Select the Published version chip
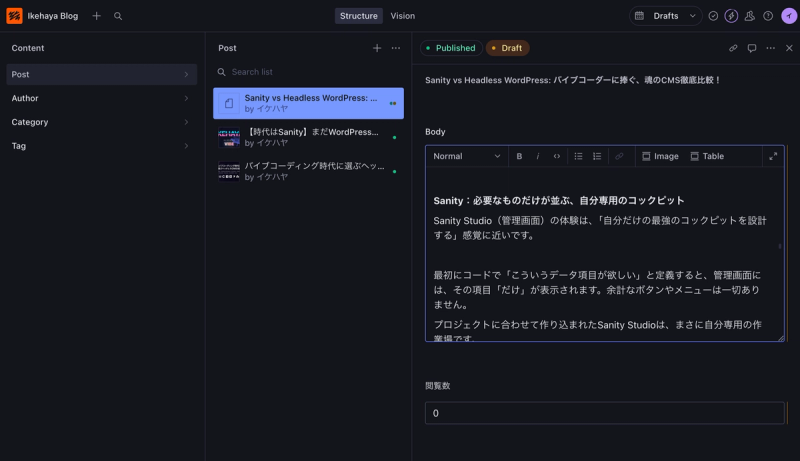The image size is (800, 461). coord(451,48)
